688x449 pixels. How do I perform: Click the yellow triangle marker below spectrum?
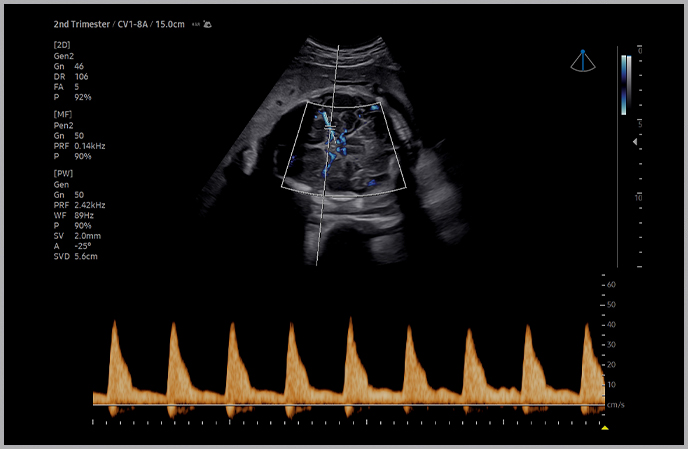point(604,429)
